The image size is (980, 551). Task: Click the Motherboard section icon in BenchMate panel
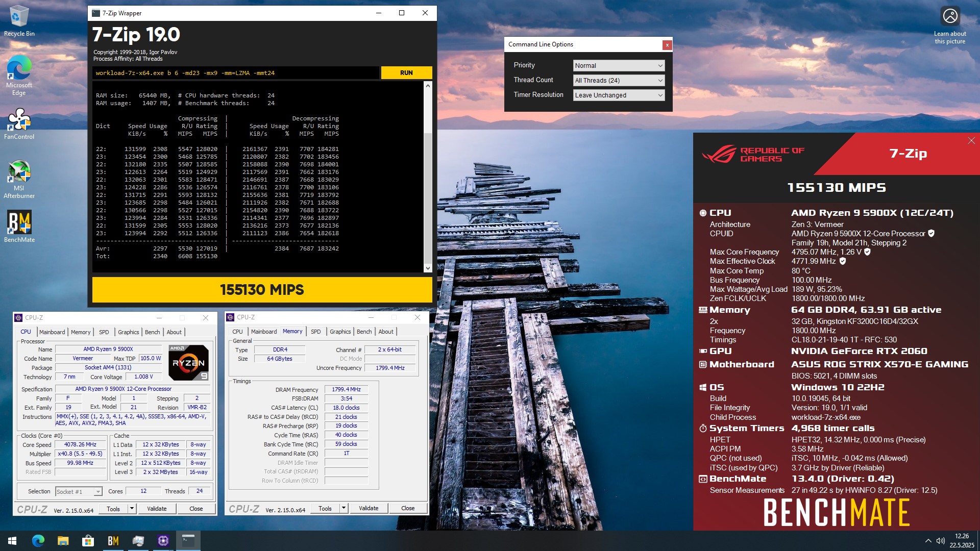(x=703, y=364)
